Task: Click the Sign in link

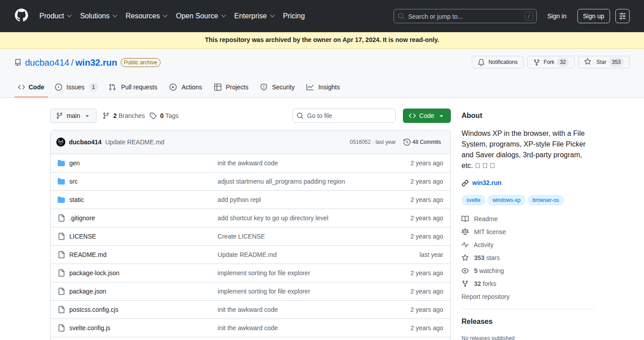Action: [x=557, y=16]
